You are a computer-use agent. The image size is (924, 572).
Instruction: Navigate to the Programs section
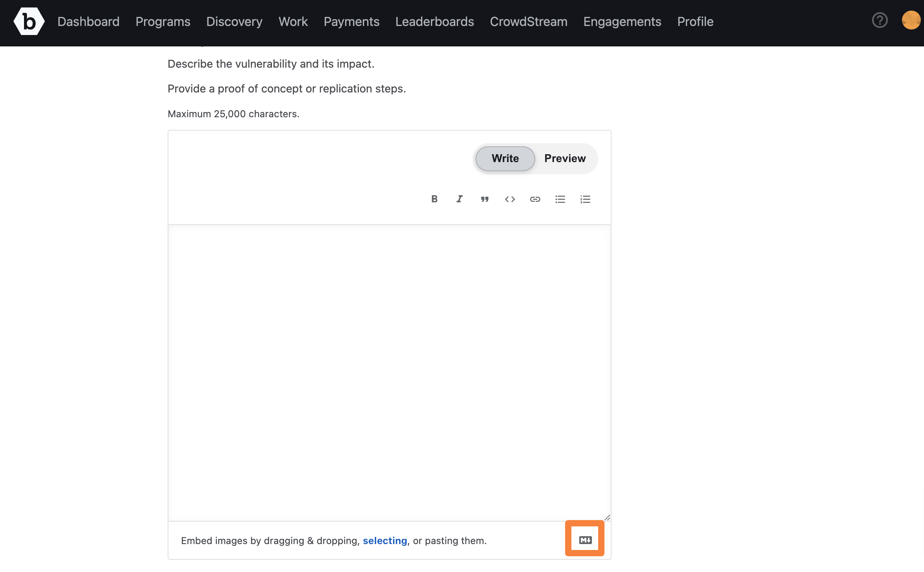(163, 22)
